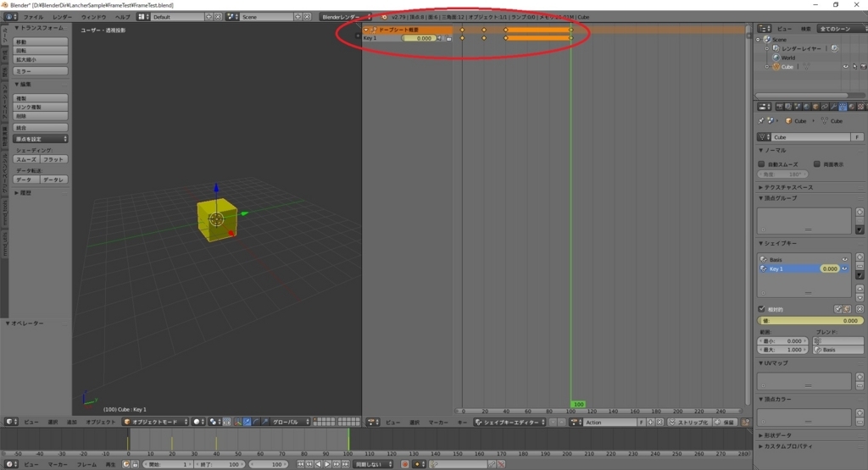Open the World properties tab icon
This screenshot has height=470, width=868.
(x=807, y=107)
